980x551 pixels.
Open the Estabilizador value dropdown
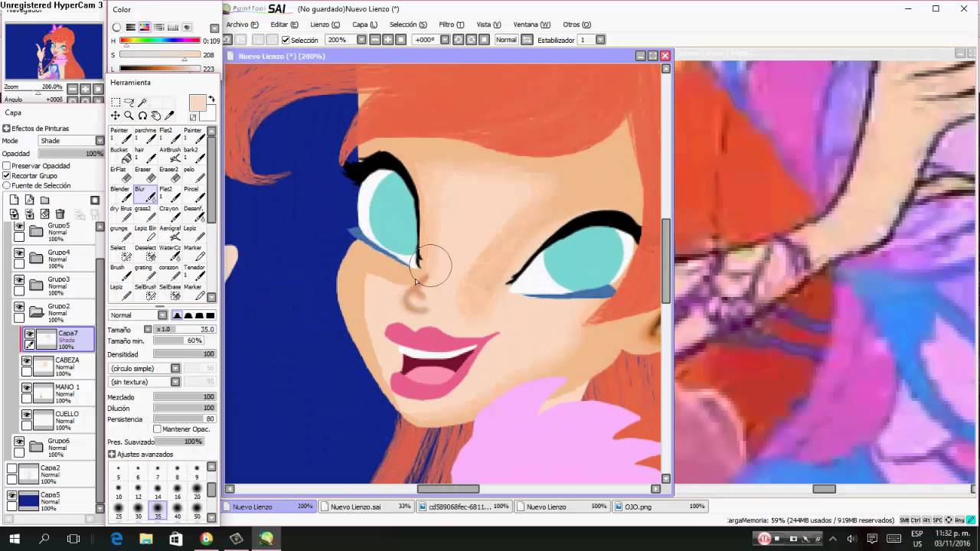(600, 40)
